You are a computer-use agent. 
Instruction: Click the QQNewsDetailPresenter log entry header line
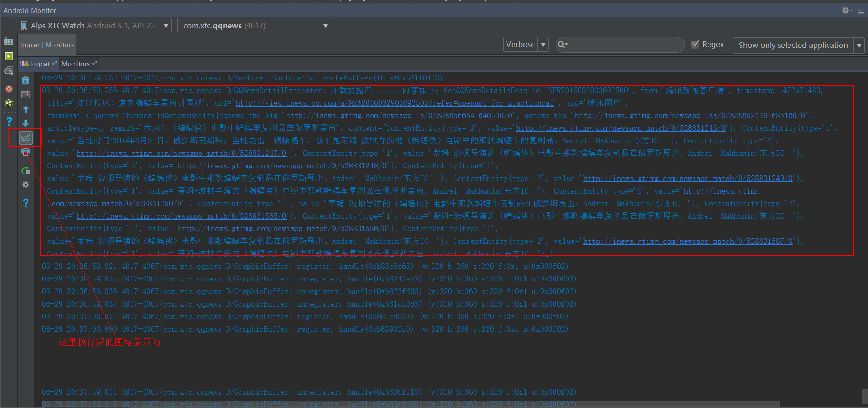[x=433, y=91]
